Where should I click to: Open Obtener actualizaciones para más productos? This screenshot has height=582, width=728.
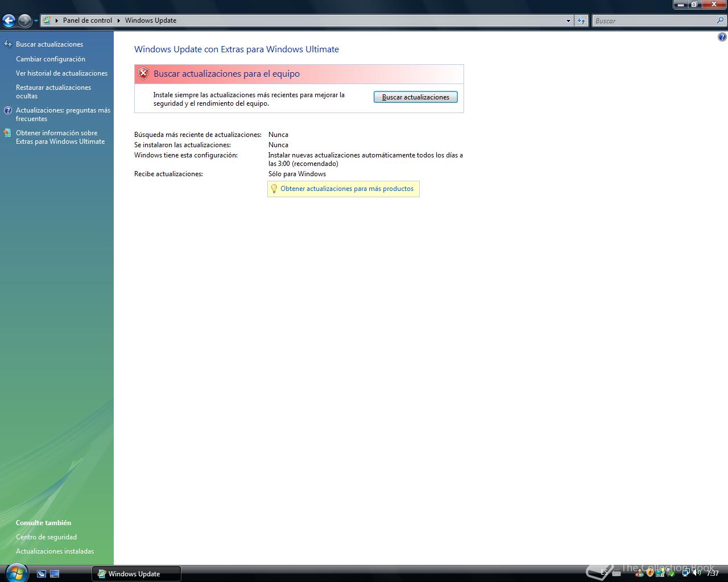click(x=347, y=189)
